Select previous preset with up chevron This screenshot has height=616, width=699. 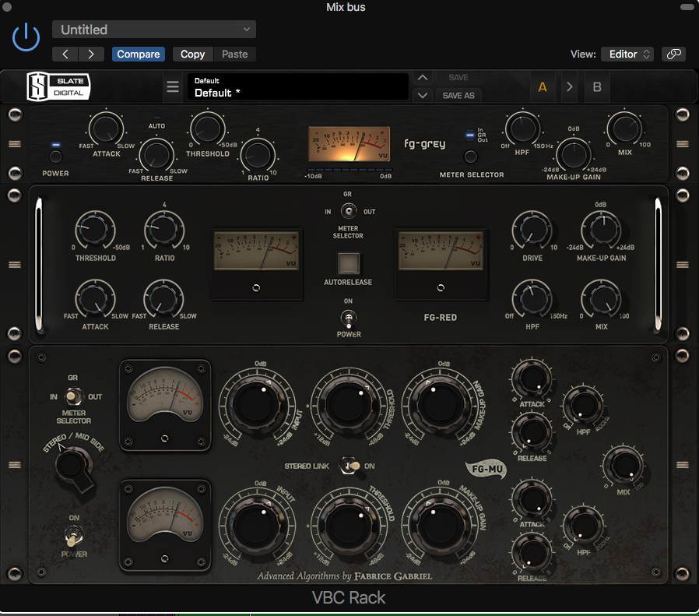tap(423, 78)
